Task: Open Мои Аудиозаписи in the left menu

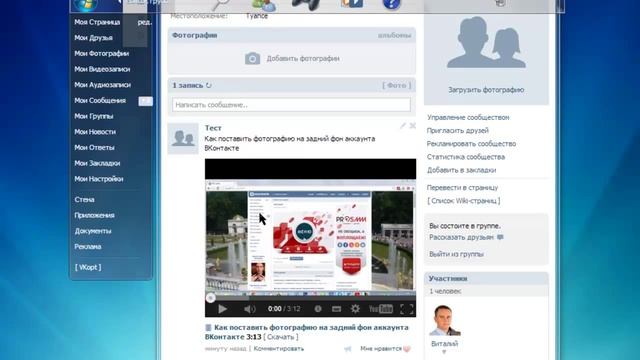Action: 102,85
